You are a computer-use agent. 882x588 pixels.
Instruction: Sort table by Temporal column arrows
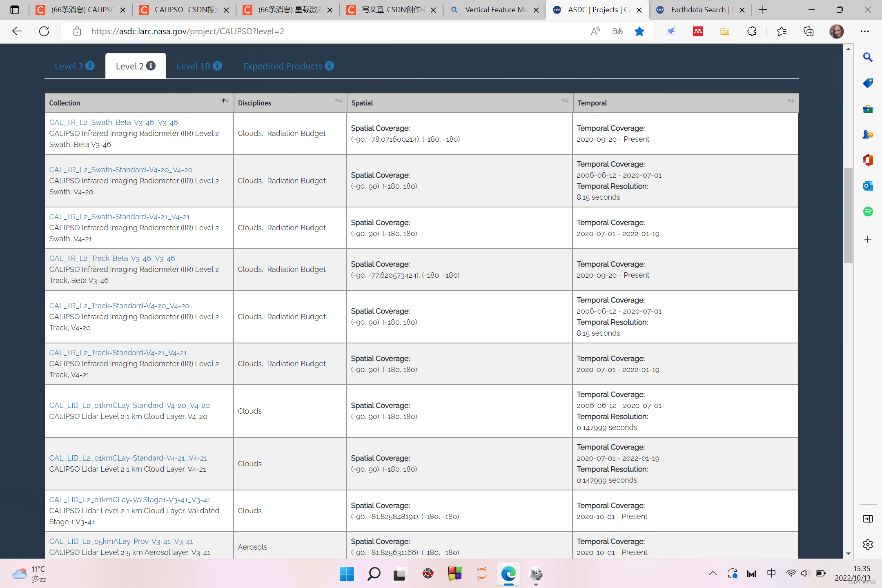click(791, 101)
